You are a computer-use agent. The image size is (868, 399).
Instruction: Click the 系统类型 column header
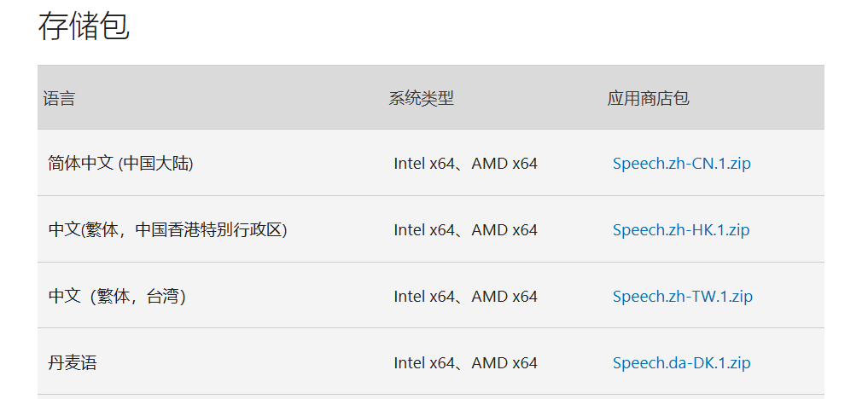[422, 99]
